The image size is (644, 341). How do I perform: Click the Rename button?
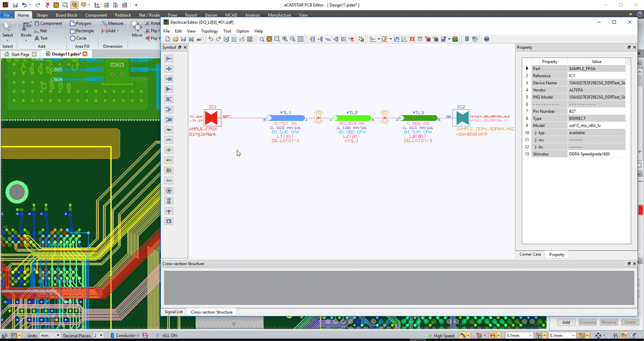pyautogui.click(x=609, y=322)
